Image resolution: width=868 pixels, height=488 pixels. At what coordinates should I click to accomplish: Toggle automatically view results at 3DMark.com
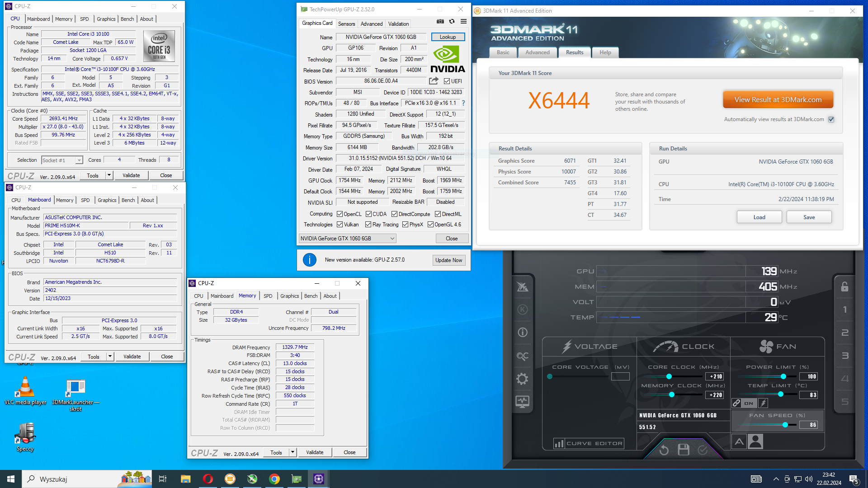(831, 119)
